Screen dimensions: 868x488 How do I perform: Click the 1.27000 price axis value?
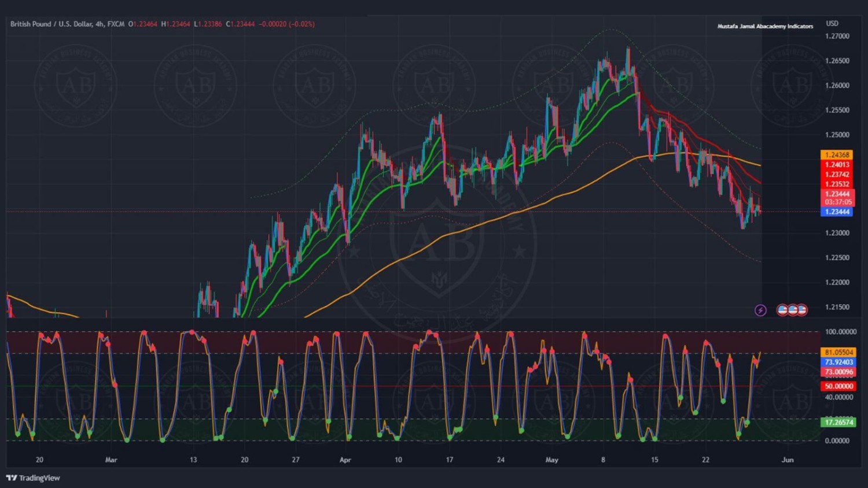click(837, 36)
